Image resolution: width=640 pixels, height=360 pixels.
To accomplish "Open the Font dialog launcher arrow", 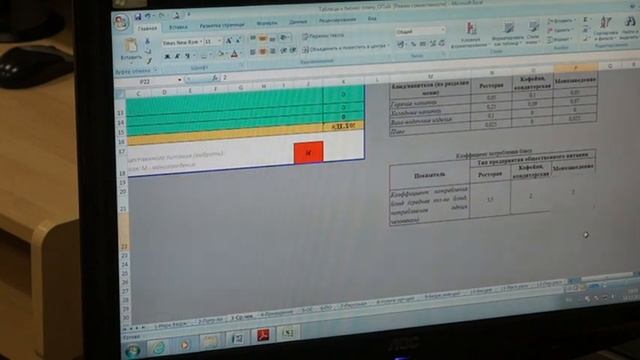I will point(241,65).
